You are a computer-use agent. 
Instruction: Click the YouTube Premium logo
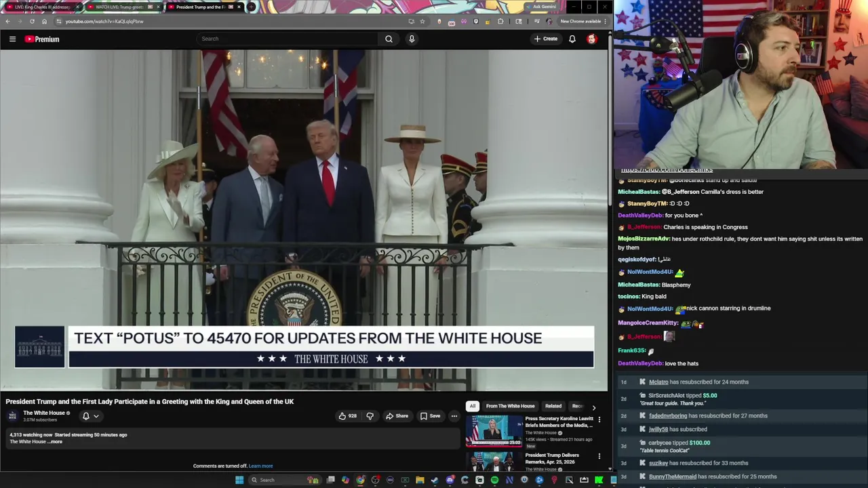point(42,39)
